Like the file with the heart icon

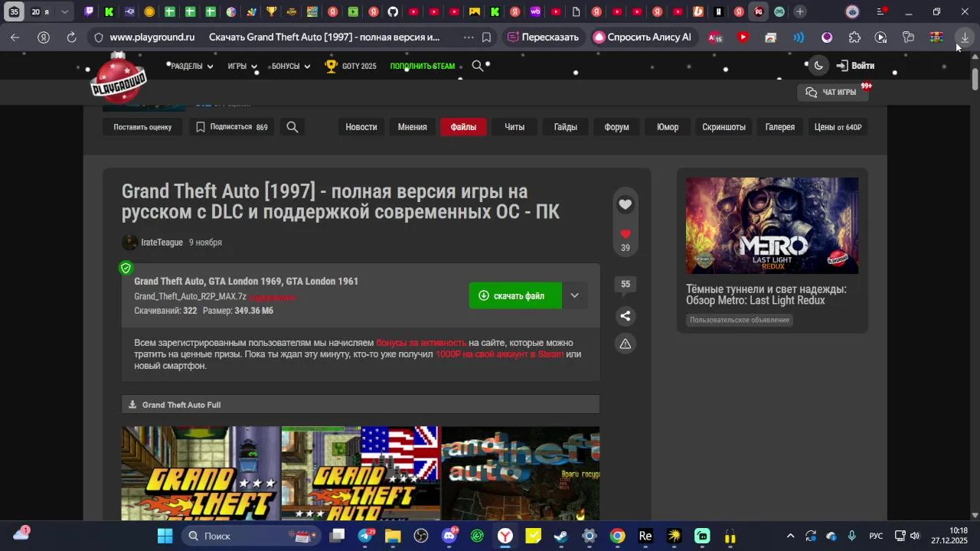point(626,204)
